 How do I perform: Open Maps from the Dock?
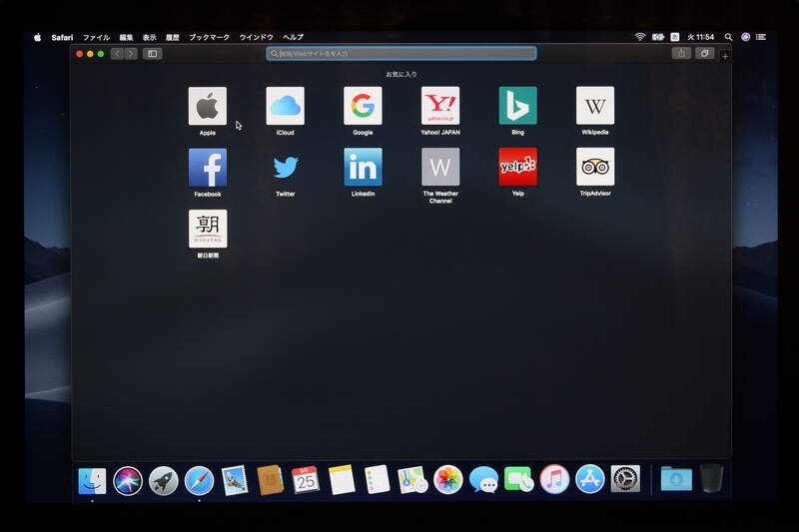[412, 479]
